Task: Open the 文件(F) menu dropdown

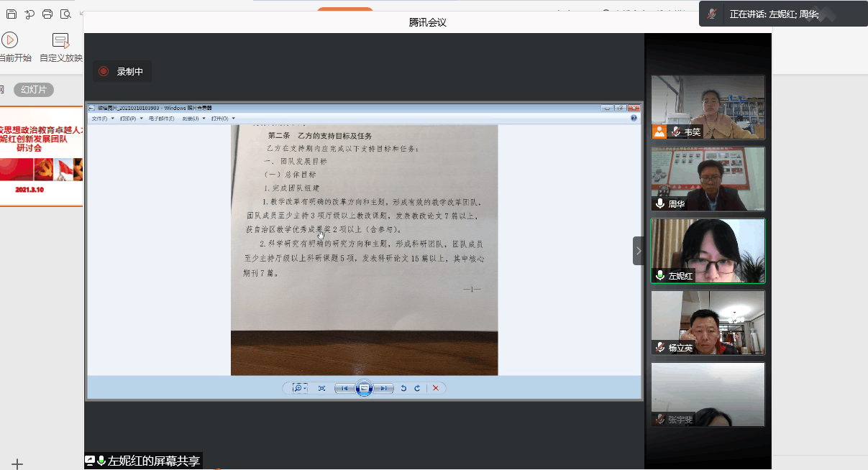Action: coord(103,118)
